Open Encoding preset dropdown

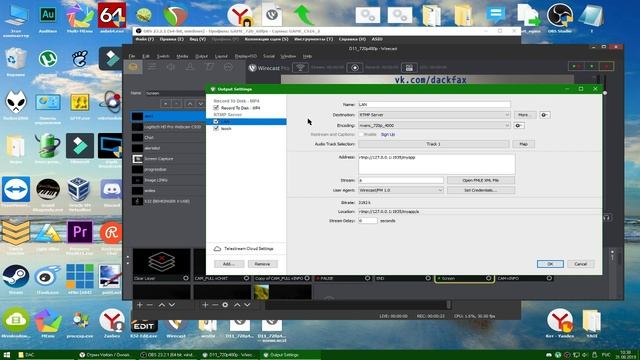(x=434, y=126)
